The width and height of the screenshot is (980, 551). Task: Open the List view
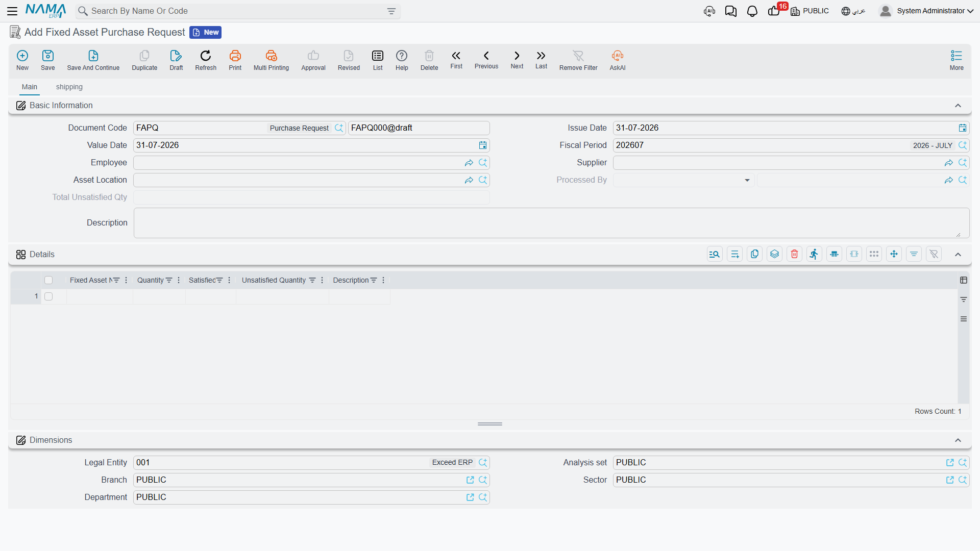(378, 60)
